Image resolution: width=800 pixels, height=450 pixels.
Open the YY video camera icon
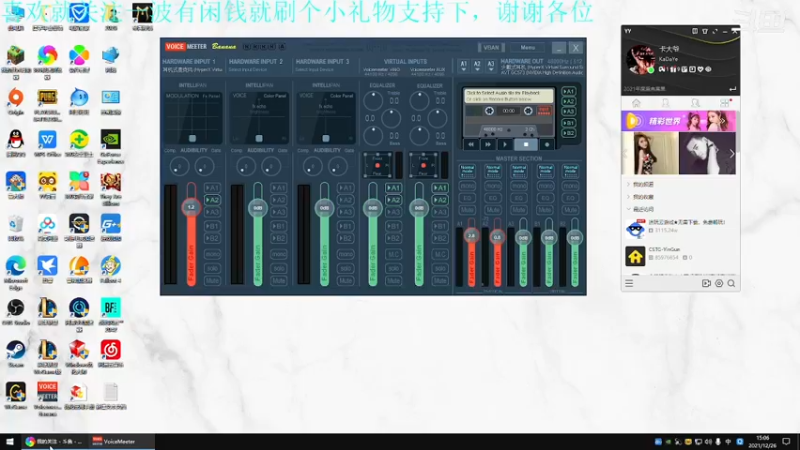coord(706,283)
